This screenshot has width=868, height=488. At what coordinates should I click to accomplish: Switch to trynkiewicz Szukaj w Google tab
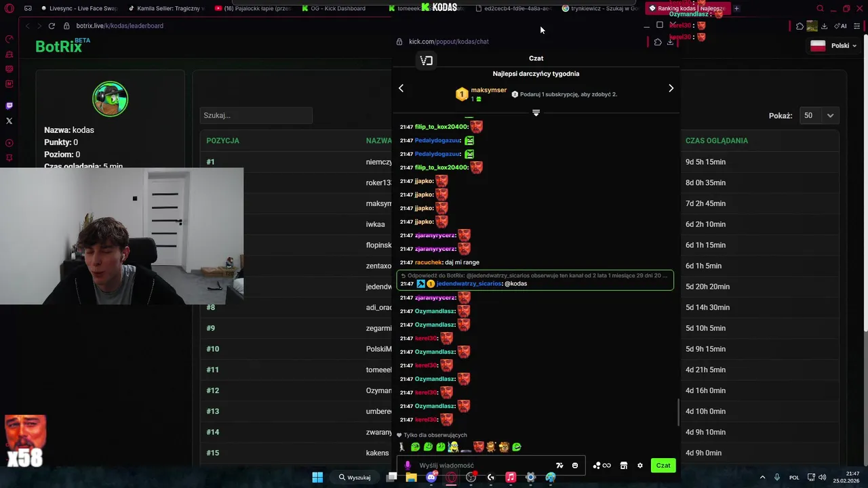[600, 9]
